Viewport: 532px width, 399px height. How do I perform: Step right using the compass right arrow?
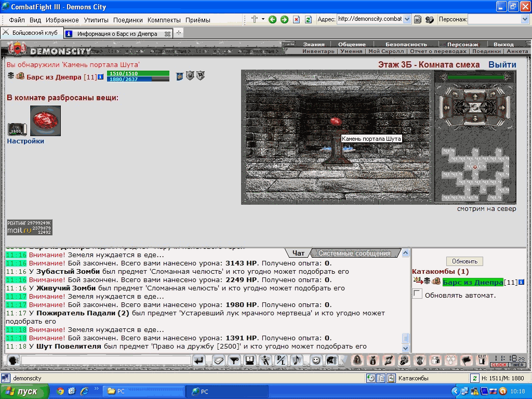[503, 108]
